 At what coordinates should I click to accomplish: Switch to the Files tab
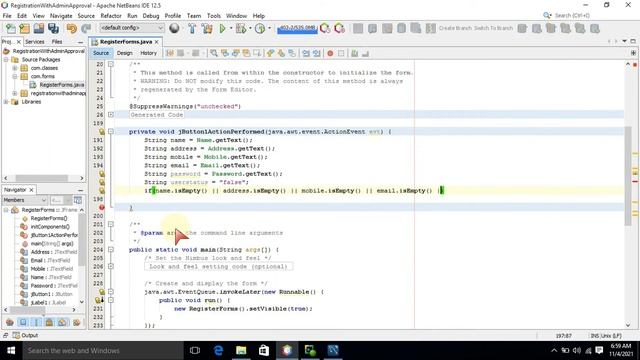coord(57,42)
